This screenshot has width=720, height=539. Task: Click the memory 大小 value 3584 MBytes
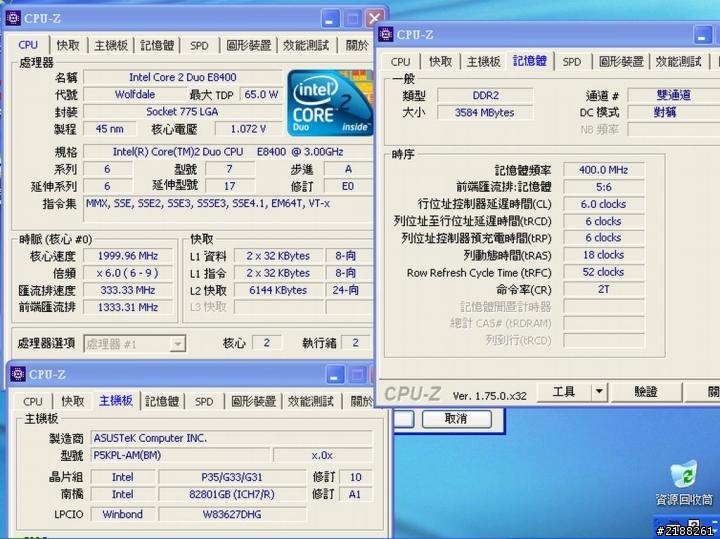coord(485,112)
